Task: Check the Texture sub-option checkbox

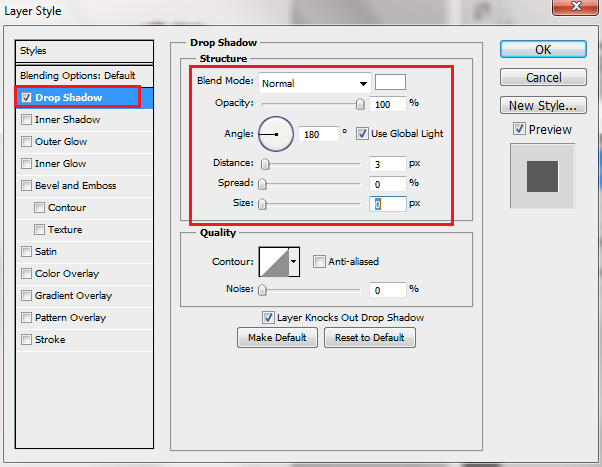Action: (39, 230)
